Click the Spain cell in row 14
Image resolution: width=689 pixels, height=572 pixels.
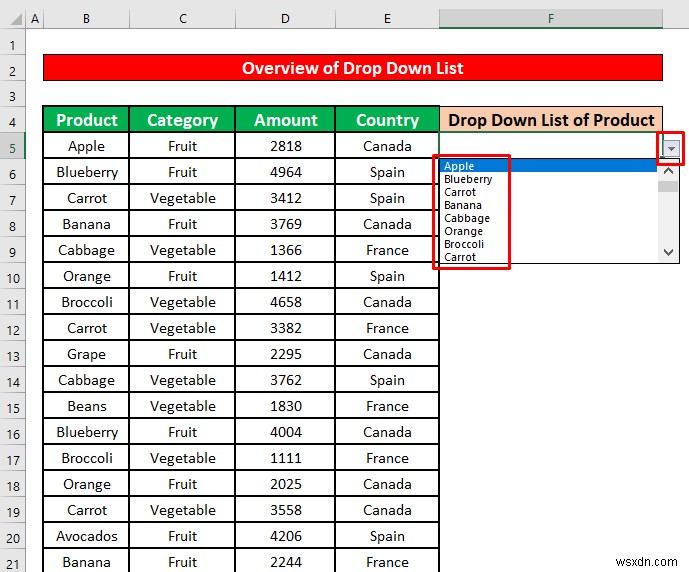(387, 380)
